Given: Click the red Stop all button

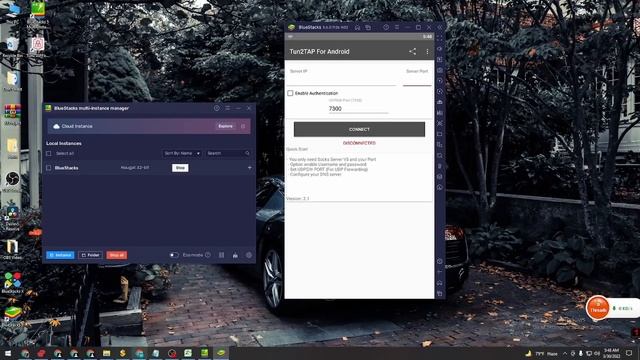Looking at the screenshot, I should (x=117, y=255).
